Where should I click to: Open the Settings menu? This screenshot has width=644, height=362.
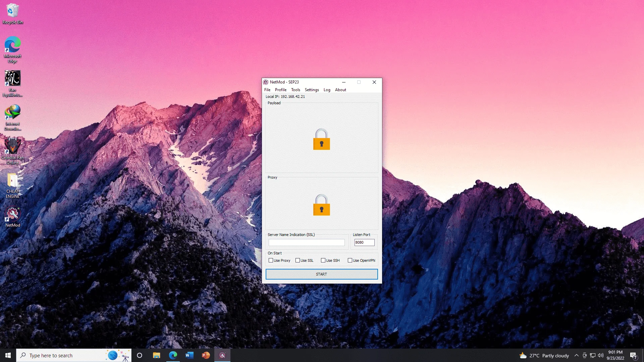pos(312,90)
